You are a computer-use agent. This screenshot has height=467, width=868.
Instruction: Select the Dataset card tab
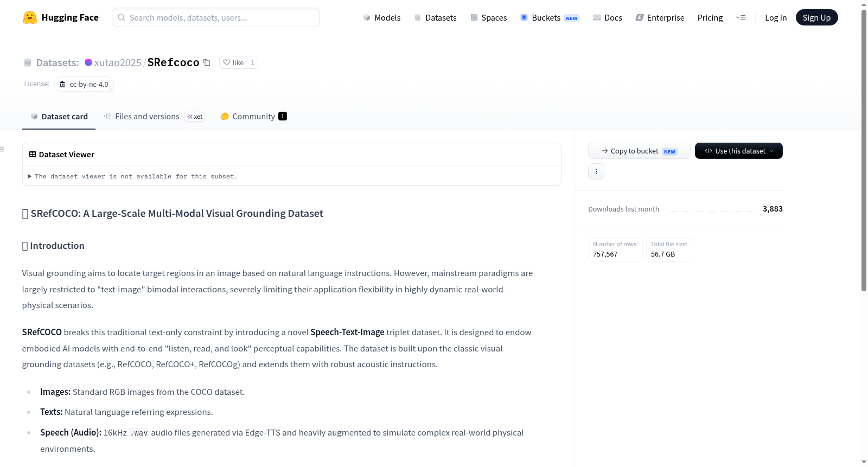click(59, 116)
